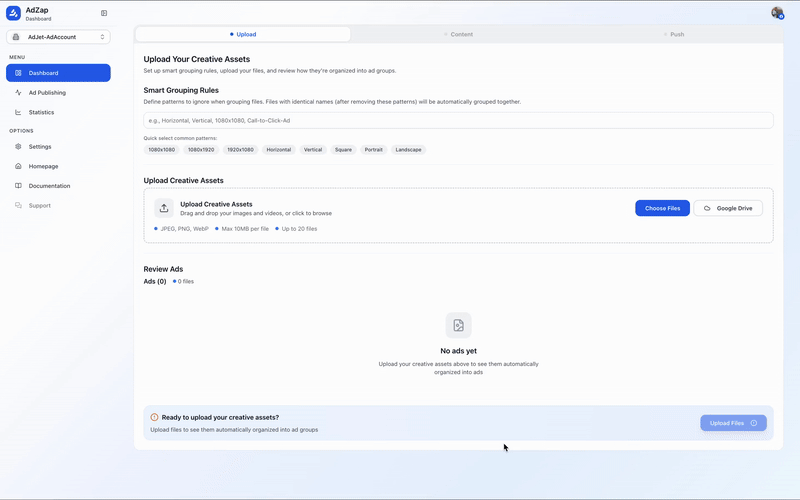
Task: Click the Upload Files button
Action: (x=733, y=423)
